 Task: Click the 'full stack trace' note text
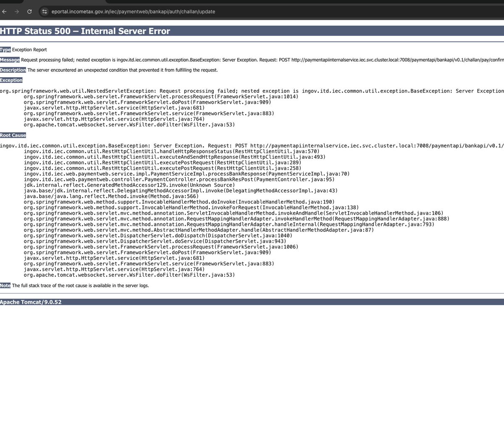[81, 286]
